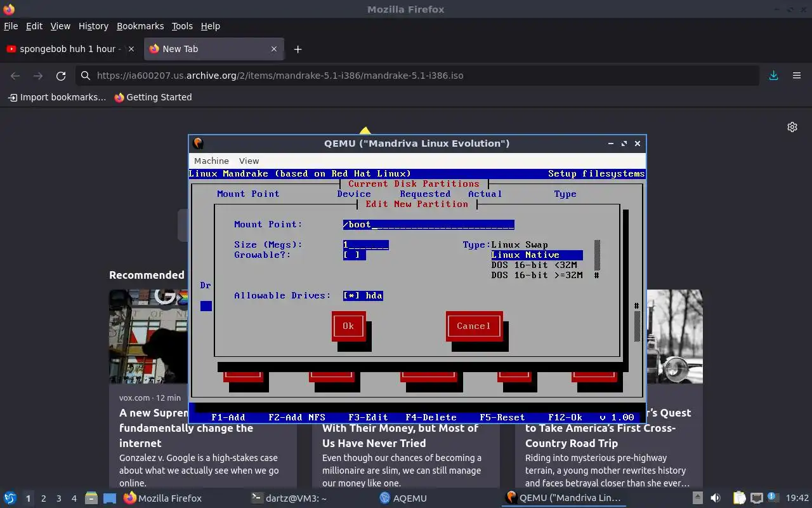Click the partition Type list scrollbar

597,260
